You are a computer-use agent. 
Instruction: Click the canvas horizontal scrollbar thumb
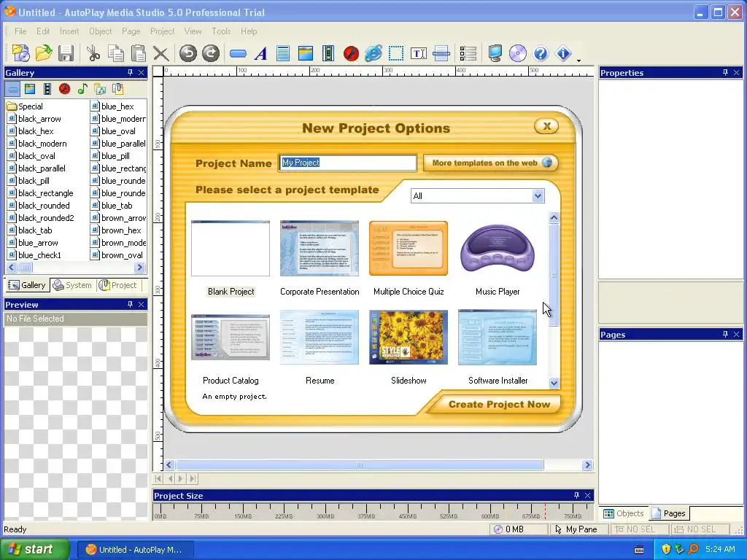pyautogui.click(x=360, y=464)
